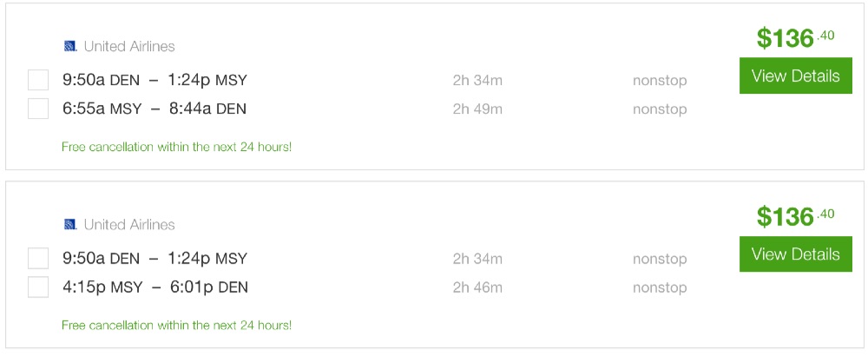Open View Details for the 4:15p return itinerary
Image resolution: width=868 pixels, height=356 pixels.
coord(795,254)
